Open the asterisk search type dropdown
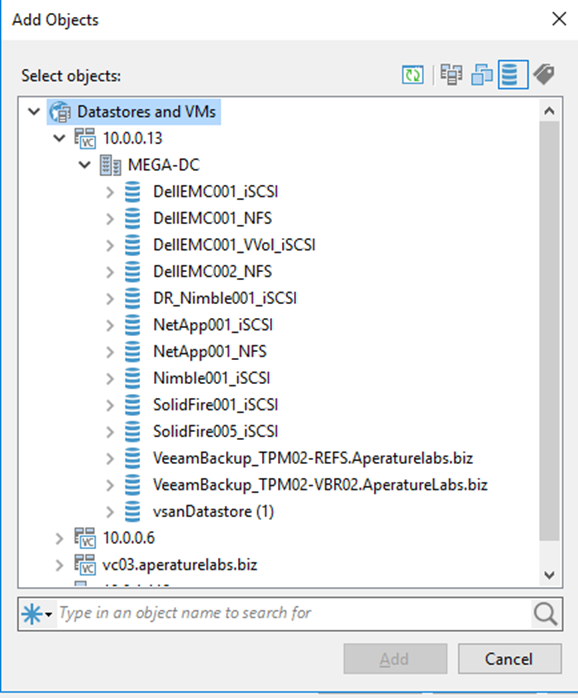 pos(37,614)
